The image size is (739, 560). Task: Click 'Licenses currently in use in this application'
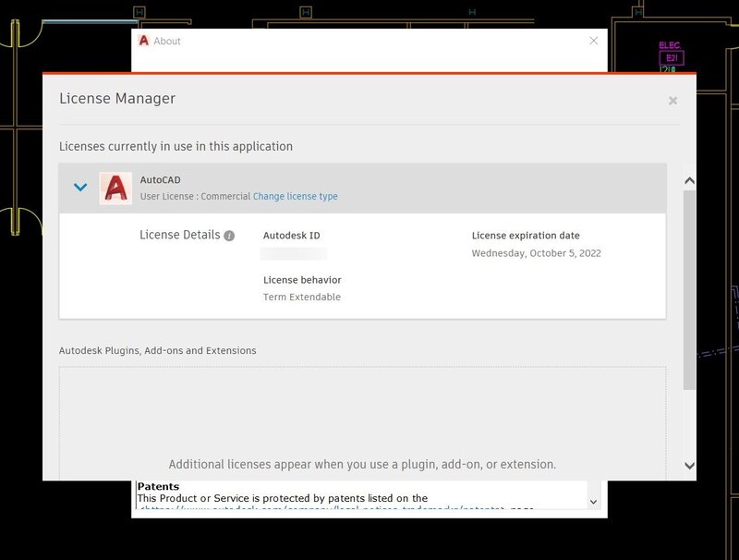point(176,146)
